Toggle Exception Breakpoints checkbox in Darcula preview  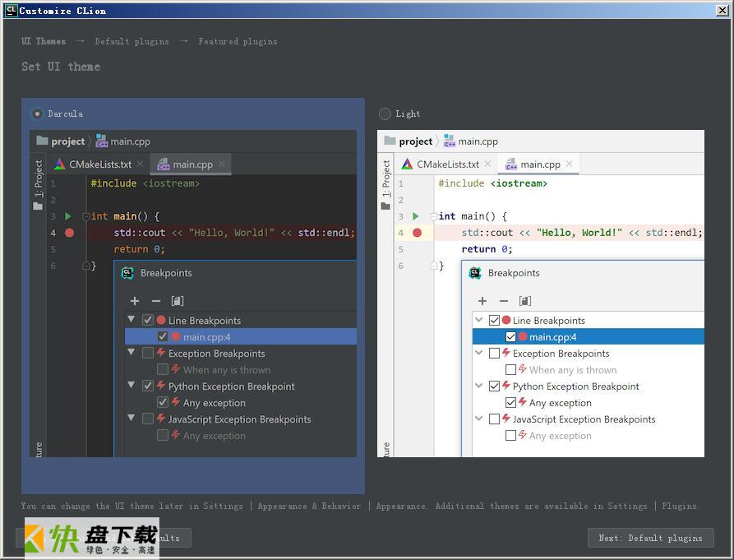148,353
